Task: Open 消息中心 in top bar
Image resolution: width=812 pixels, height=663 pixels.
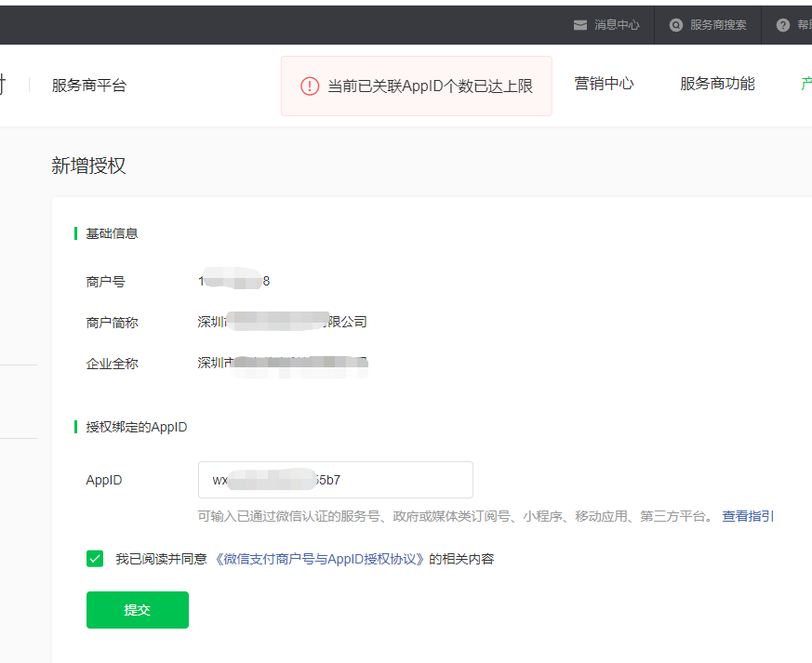Action: click(x=617, y=25)
